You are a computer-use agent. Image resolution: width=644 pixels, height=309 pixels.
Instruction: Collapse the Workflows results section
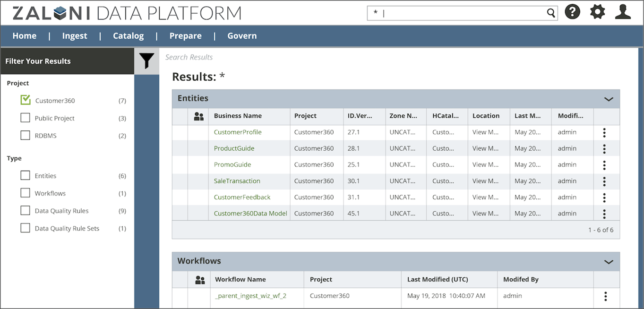pos(609,262)
